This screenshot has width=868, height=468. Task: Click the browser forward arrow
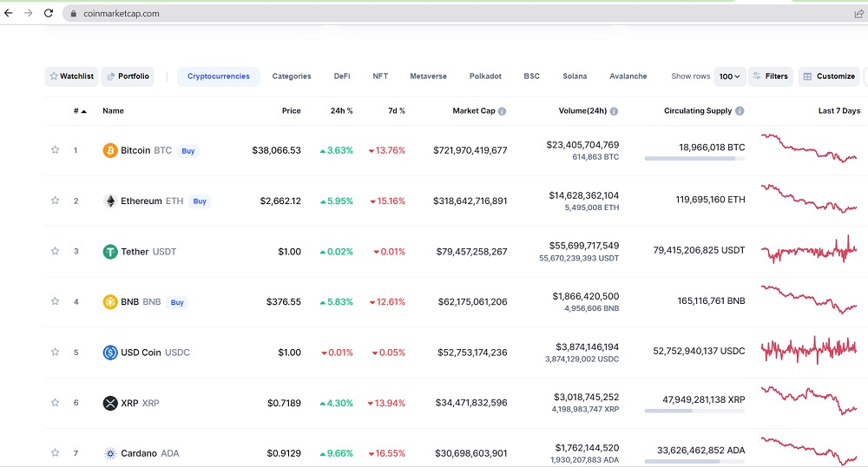coord(29,13)
